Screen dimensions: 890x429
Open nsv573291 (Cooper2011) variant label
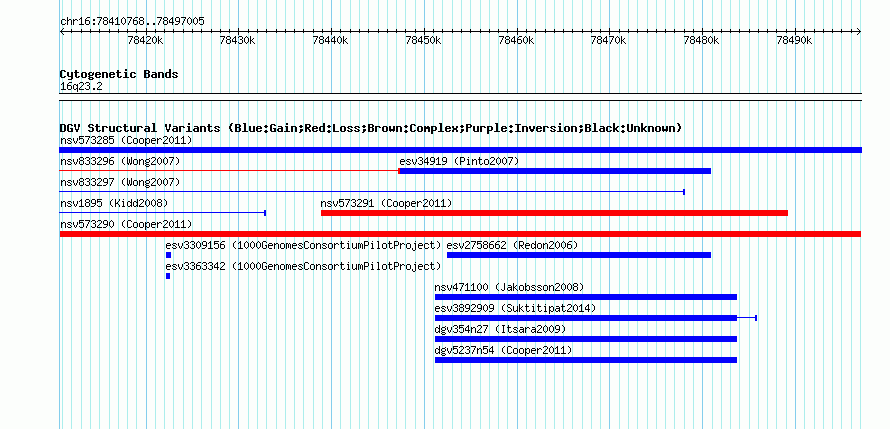click(387, 203)
